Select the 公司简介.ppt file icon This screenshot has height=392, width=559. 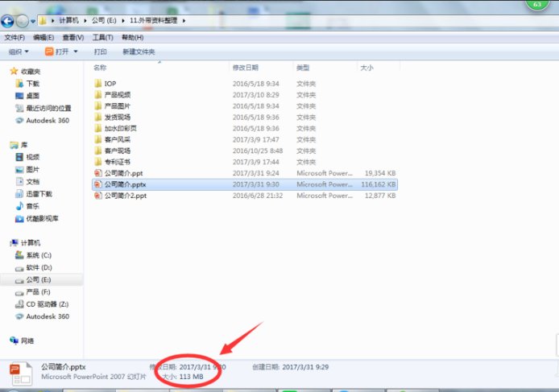tap(98, 173)
